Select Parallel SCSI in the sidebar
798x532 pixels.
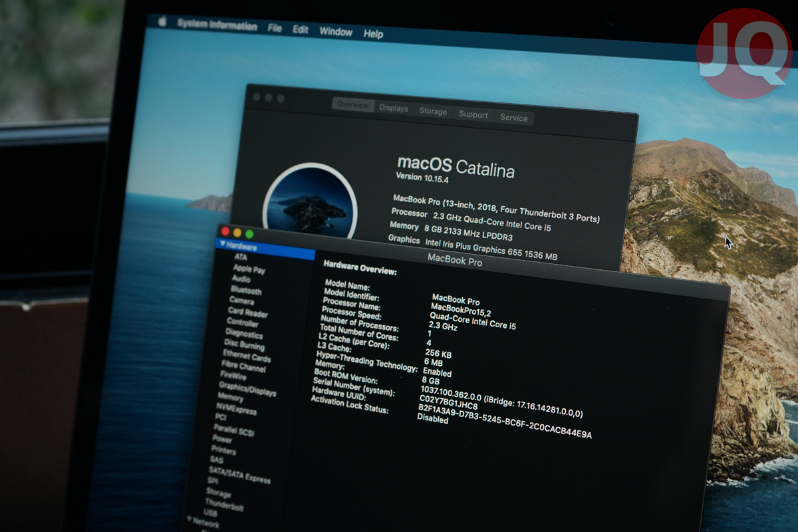[x=233, y=430]
